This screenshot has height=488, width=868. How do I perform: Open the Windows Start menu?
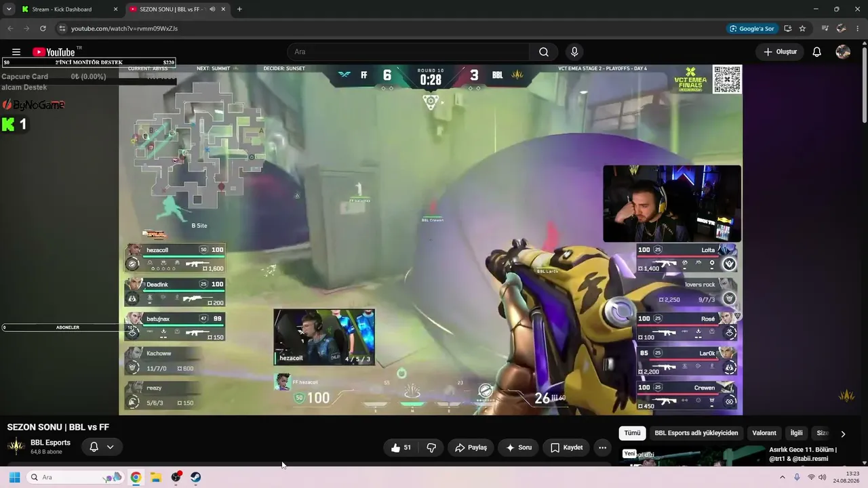coord(14,477)
